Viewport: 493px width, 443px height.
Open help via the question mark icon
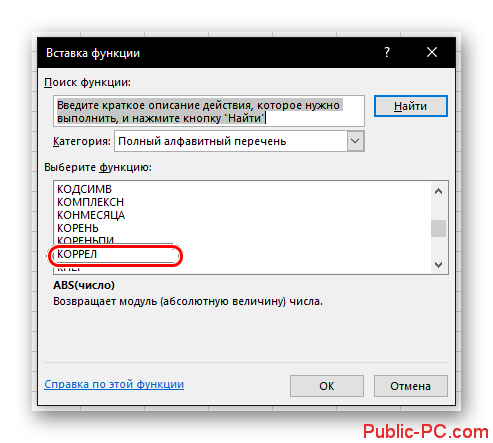(x=387, y=52)
